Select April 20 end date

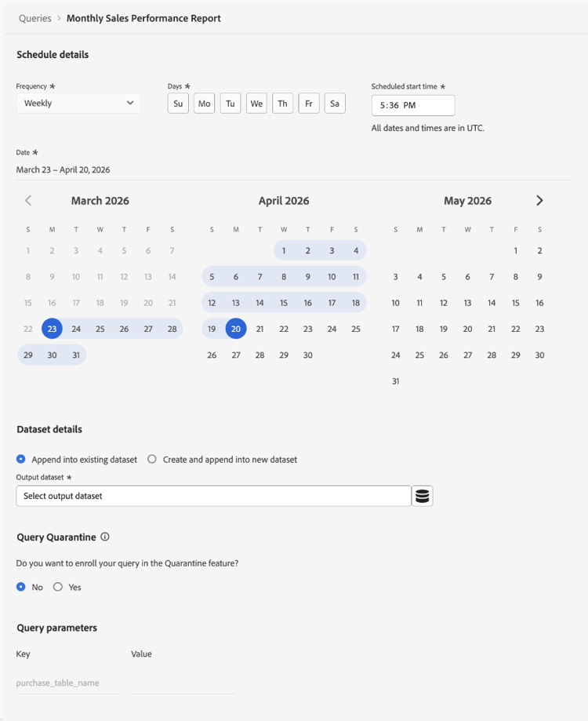coord(236,329)
